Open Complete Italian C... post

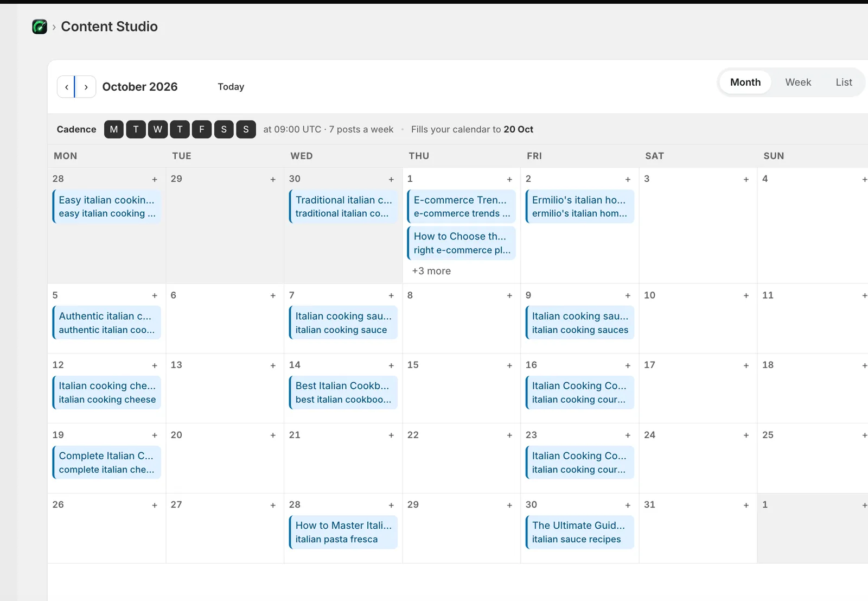point(107,463)
